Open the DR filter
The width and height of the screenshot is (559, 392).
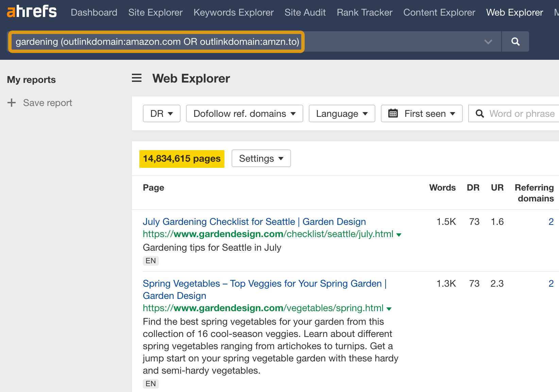(161, 113)
